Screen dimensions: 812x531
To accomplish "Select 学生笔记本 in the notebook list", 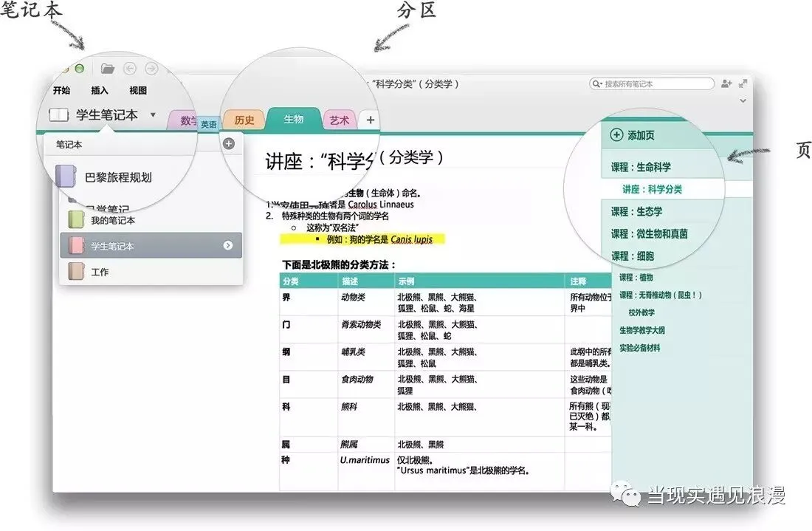I will (151, 245).
